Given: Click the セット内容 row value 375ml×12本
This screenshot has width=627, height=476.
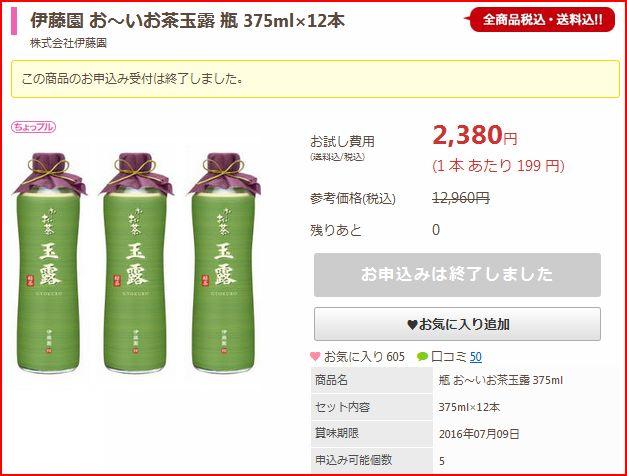Looking at the screenshot, I should (469, 407).
